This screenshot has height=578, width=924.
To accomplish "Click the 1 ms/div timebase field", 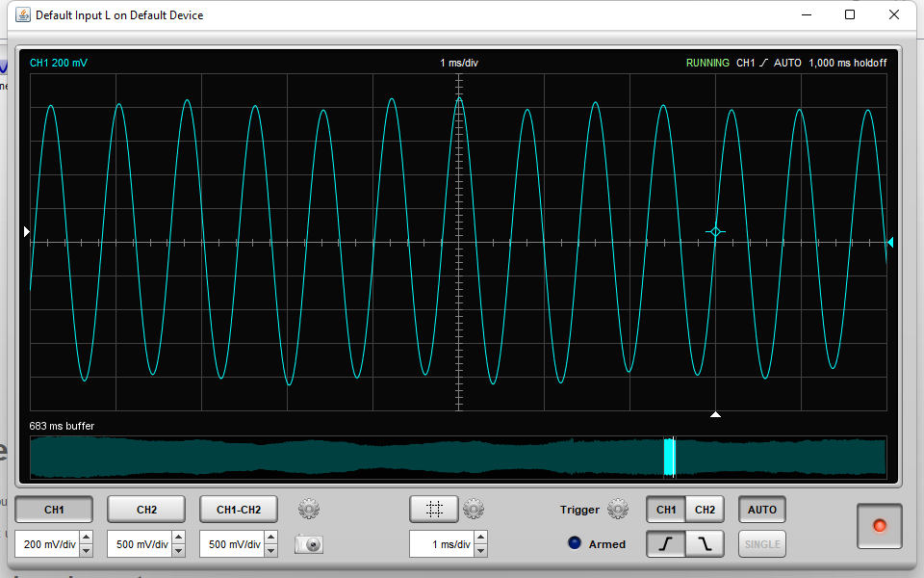I will point(443,543).
